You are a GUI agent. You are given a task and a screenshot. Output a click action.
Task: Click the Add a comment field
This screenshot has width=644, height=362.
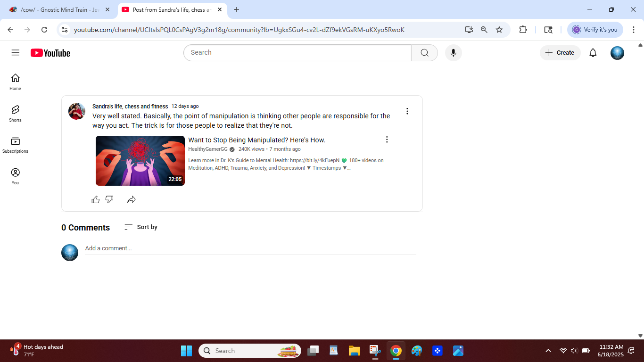250,248
